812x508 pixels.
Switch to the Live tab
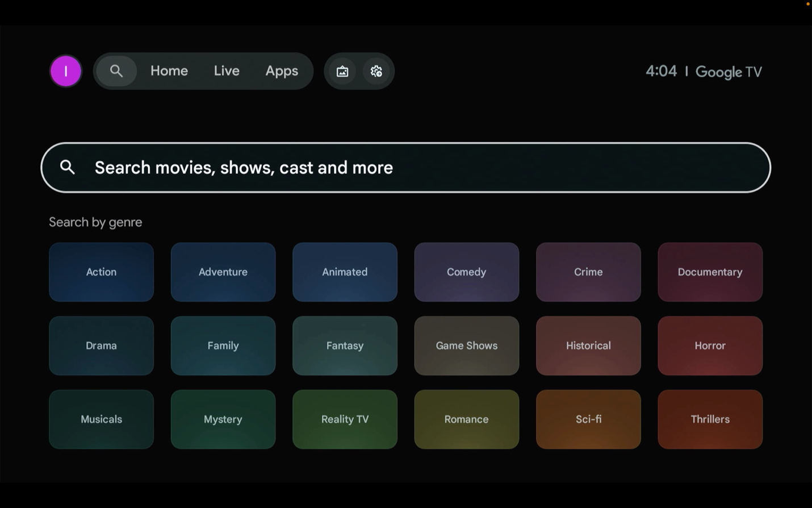coord(227,71)
